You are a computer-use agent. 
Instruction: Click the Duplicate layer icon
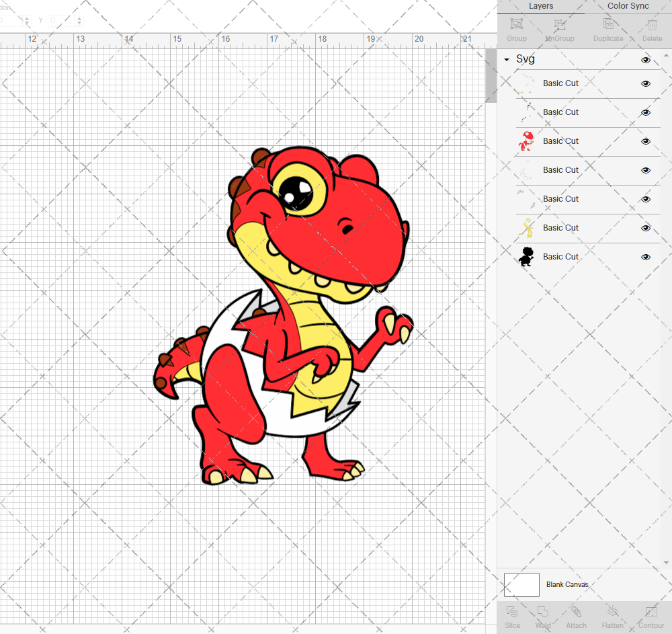(x=608, y=24)
